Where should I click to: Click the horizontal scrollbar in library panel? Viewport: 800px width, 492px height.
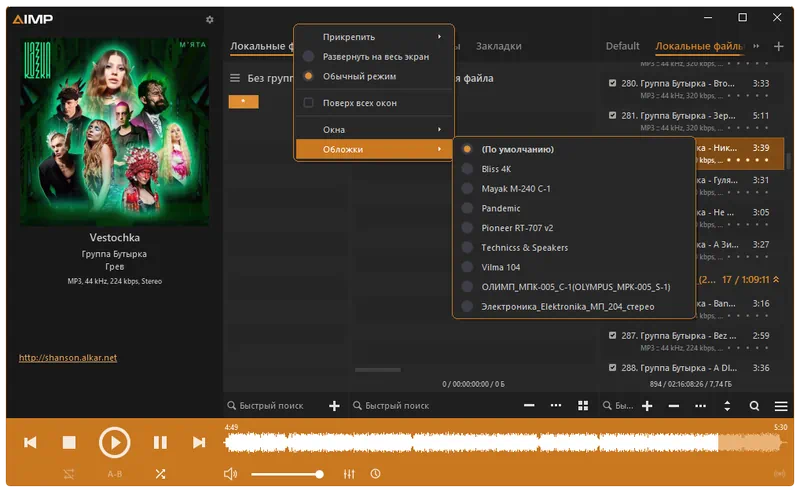(x=378, y=370)
